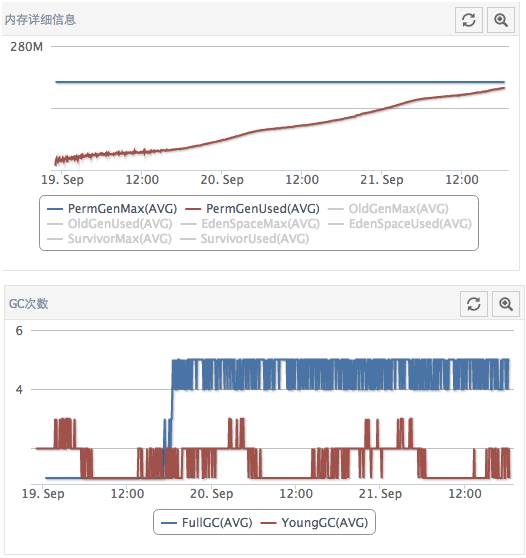Click the GC次数 magnifier zoom icon
Screen dimensions: 526x558
pyautogui.click(x=506, y=304)
